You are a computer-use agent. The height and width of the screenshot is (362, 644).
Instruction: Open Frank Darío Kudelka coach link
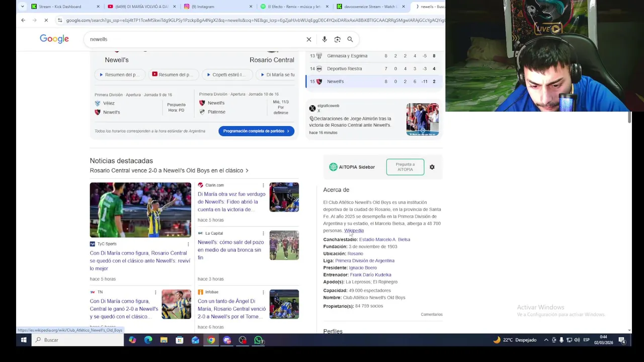[370, 275]
